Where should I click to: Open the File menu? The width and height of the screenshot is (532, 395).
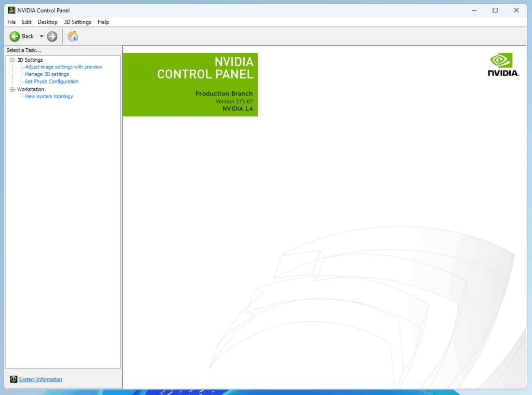[x=11, y=22]
